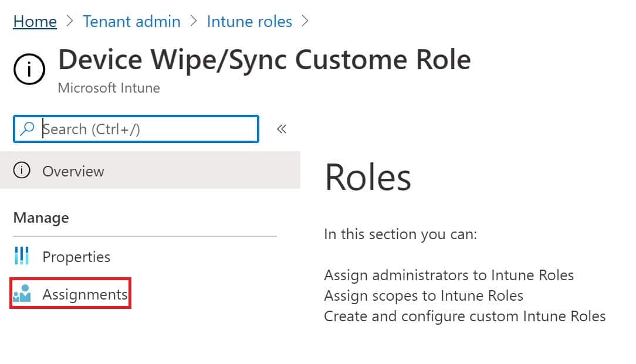Expand the chevron after Intune roles breadcrumb

(x=306, y=21)
